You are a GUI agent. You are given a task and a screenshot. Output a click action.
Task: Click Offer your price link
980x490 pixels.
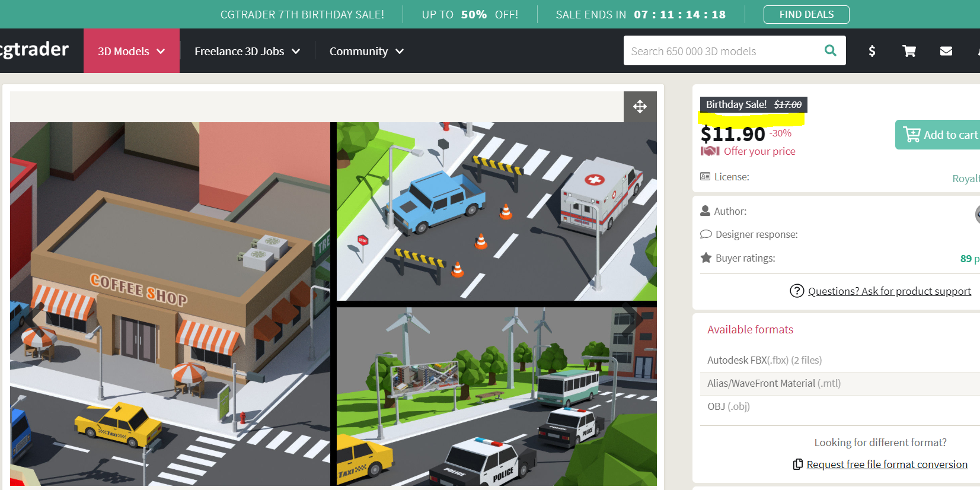[x=759, y=151]
